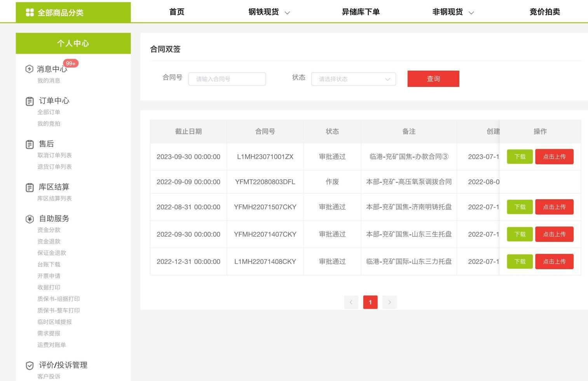This screenshot has width=588, height=381.
Task: Expand the 非钢现货 menu chevron
Action: [x=471, y=13]
